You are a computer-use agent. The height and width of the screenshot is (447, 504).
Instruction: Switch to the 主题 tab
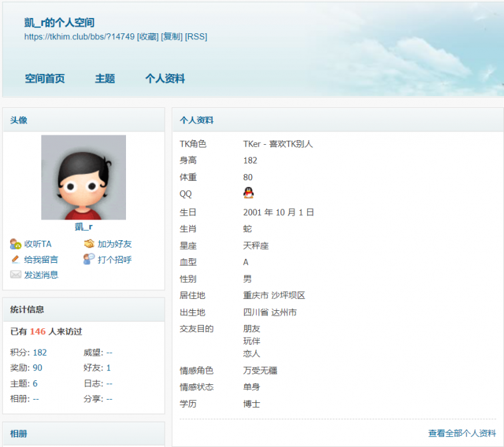tap(105, 79)
